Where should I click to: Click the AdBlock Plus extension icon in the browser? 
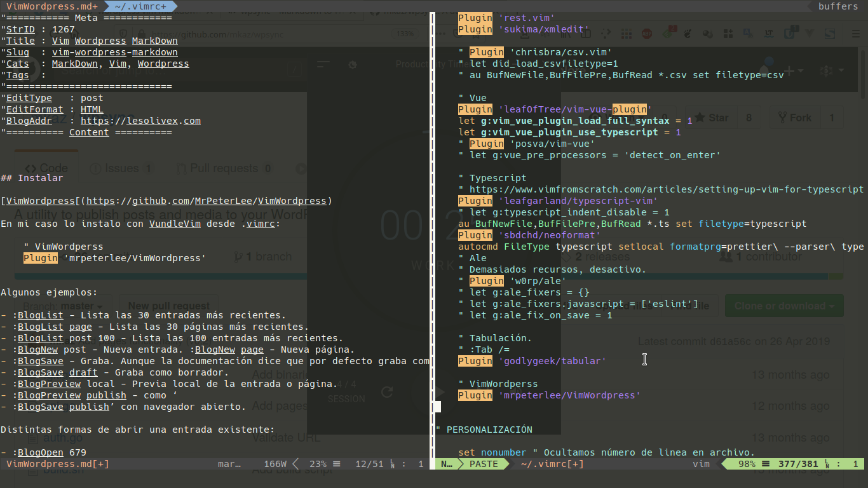[x=646, y=34]
